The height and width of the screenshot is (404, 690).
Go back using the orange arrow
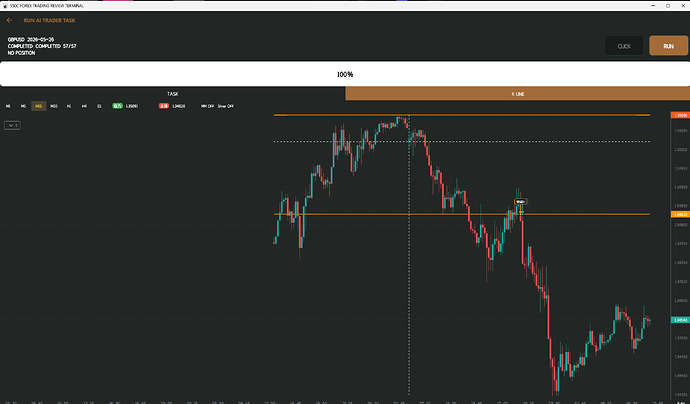tap(9, 20)
